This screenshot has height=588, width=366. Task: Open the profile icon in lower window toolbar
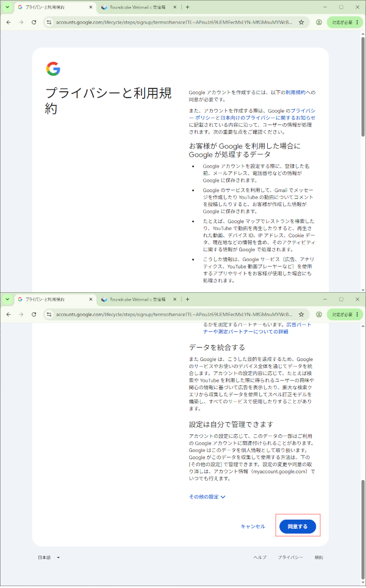pos(319,315)
